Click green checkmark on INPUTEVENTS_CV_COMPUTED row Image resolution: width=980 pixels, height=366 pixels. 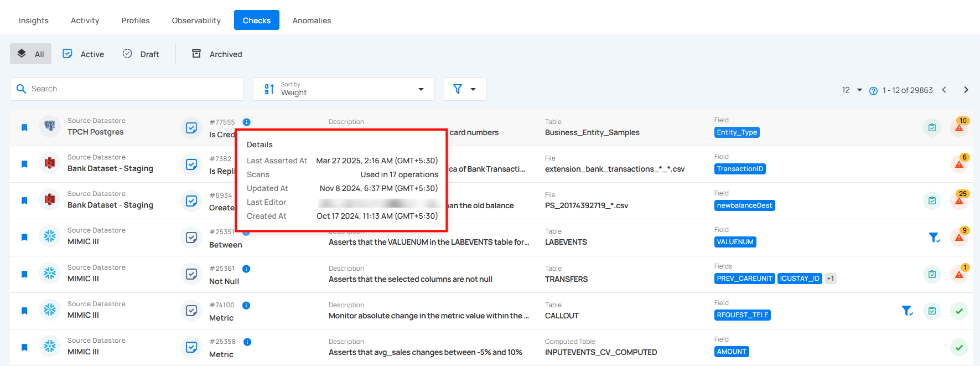click(x=959, y=347)
